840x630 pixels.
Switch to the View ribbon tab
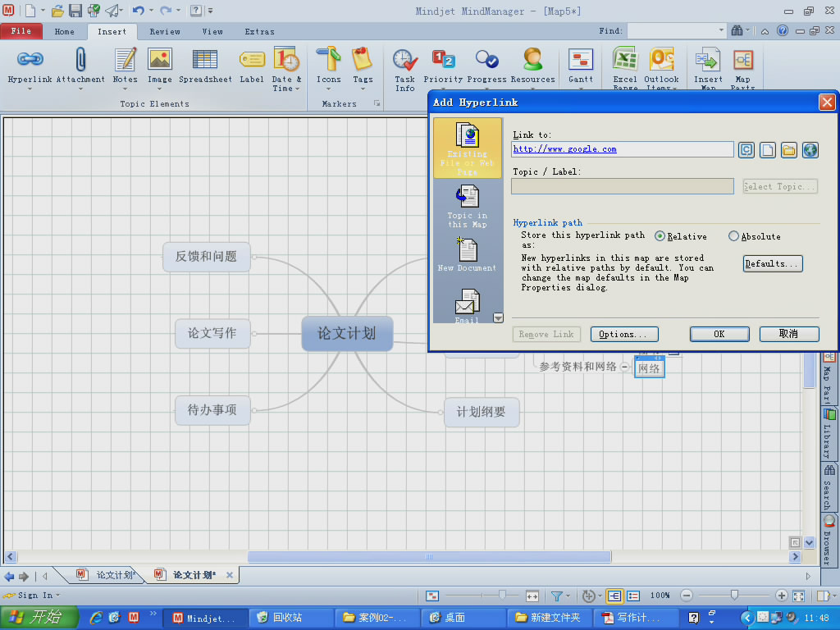[212, 32]
